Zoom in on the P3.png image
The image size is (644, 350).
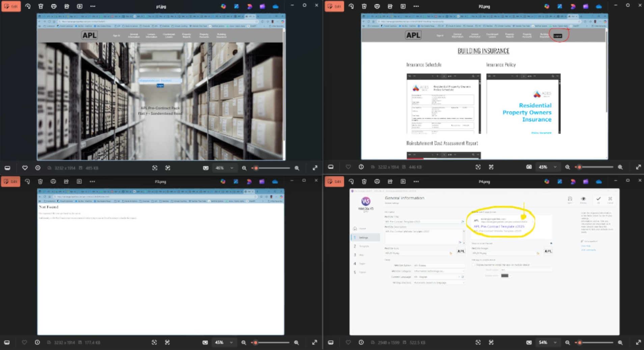click(x=296, y=343)
